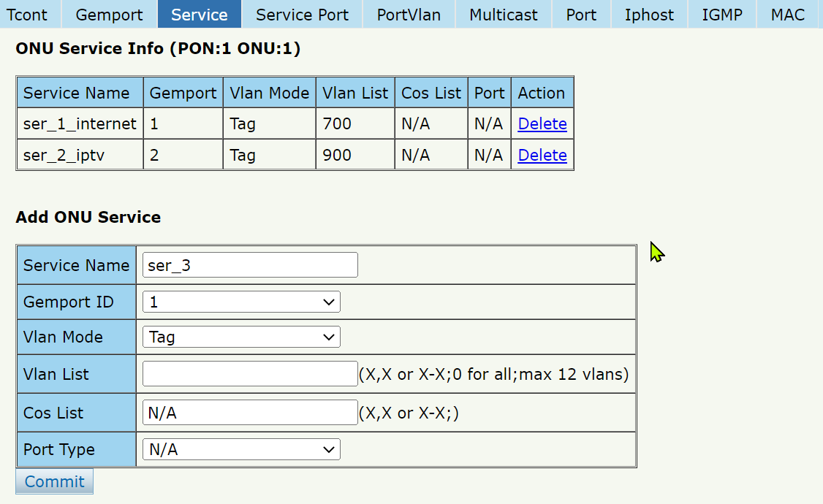Focus the Vlan List text field
This screenshot has width=823, height=504.
250,374
